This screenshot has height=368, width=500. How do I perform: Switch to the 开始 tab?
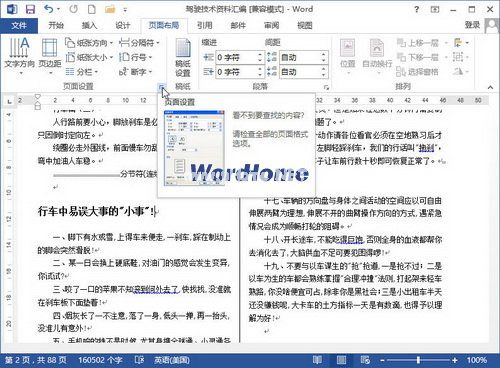pos(56,25)
